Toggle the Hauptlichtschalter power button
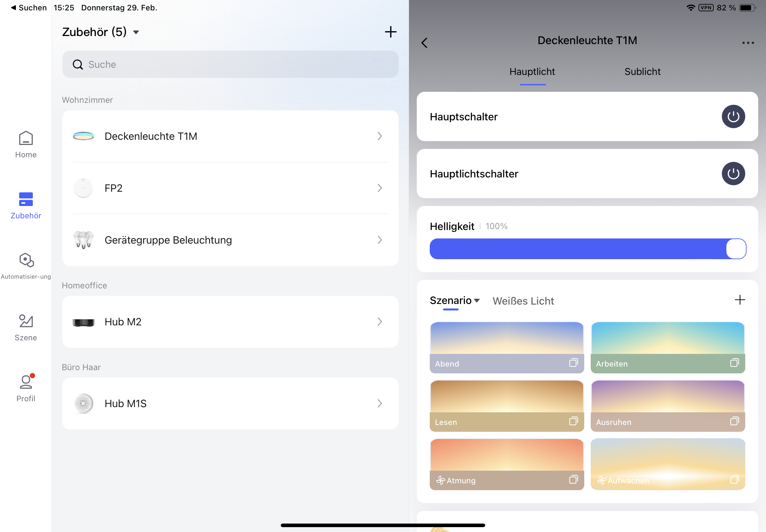The image size is (766, 532). click(x=733, y=174)
